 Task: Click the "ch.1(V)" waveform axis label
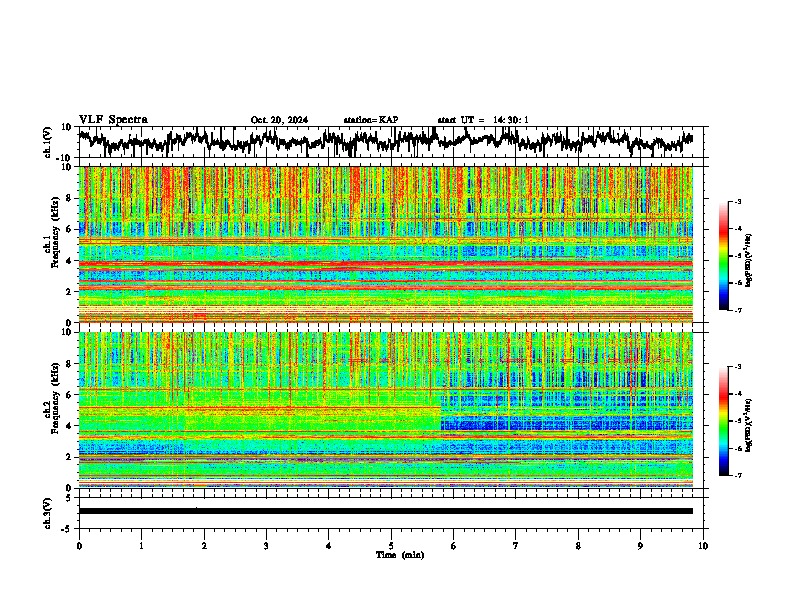pos(48,142)
